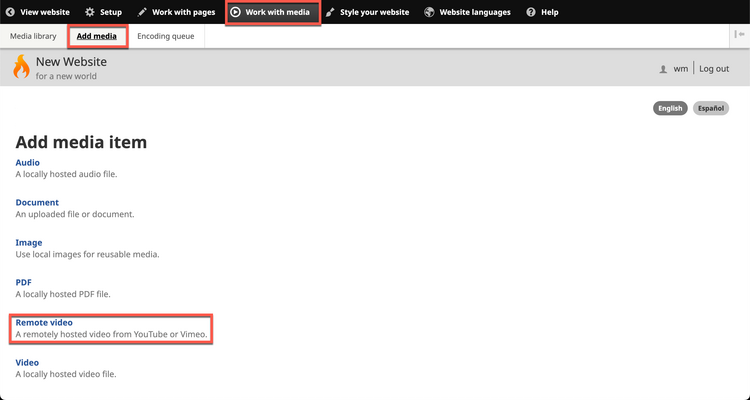Select the English language button
Viewport: 750px width, 400px height.
click(x=670, y=108)
